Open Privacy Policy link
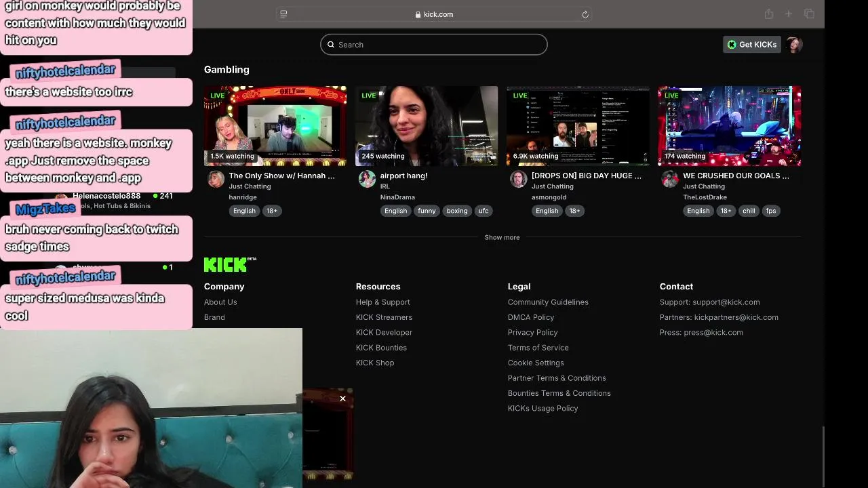868x488 pixels. [533, 332]
